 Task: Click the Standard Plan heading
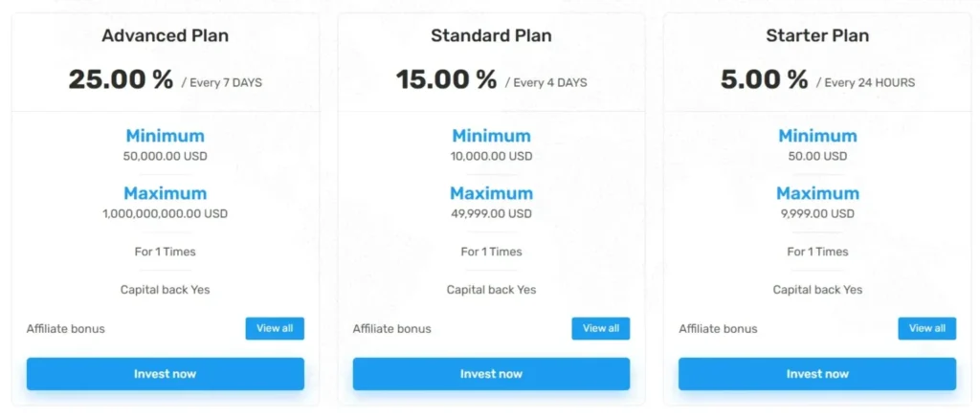click(491, 36)
